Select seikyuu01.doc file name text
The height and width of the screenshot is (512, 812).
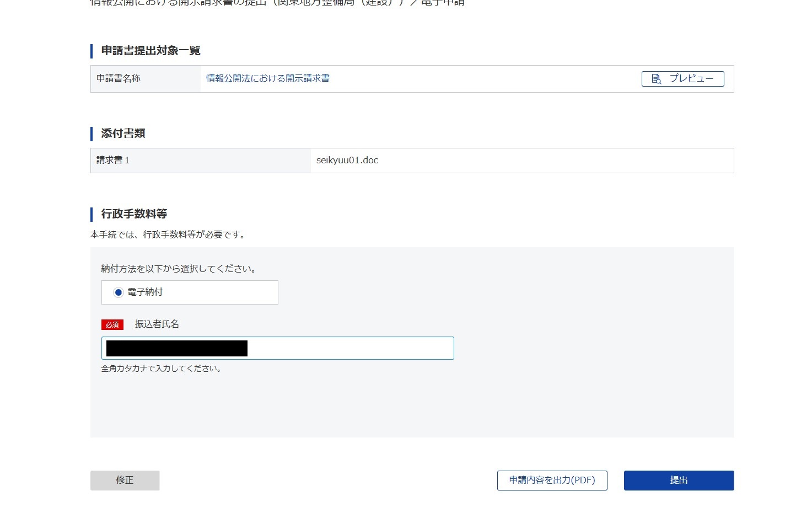tap(347, 161)
